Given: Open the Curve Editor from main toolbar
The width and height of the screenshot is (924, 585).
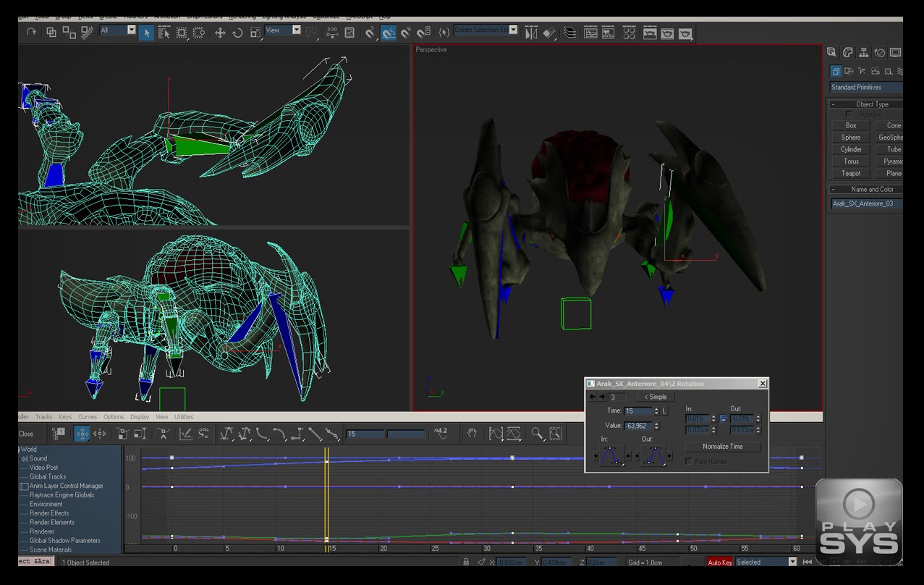Looking at the screenshot, I should (x=590, y=33).
